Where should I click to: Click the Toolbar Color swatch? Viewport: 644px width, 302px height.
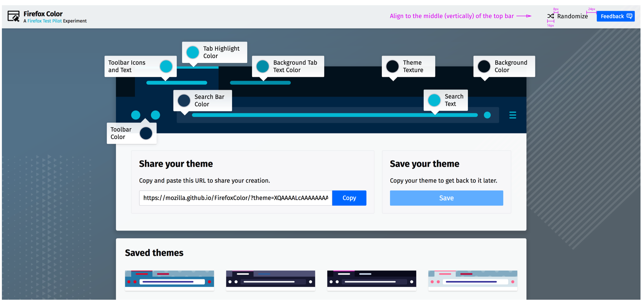click(146, 133)
